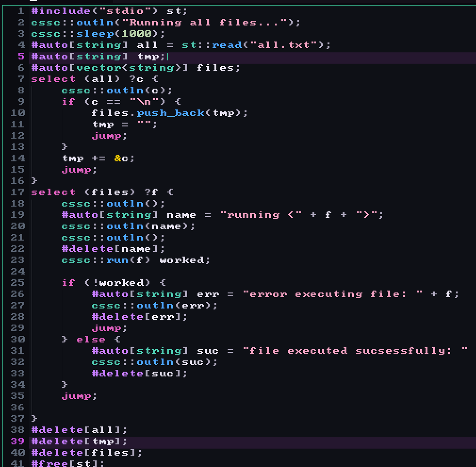This screenshot has height=467, width=476.
Task: Click #delete[name] on line 22
Action: point(110,249)
